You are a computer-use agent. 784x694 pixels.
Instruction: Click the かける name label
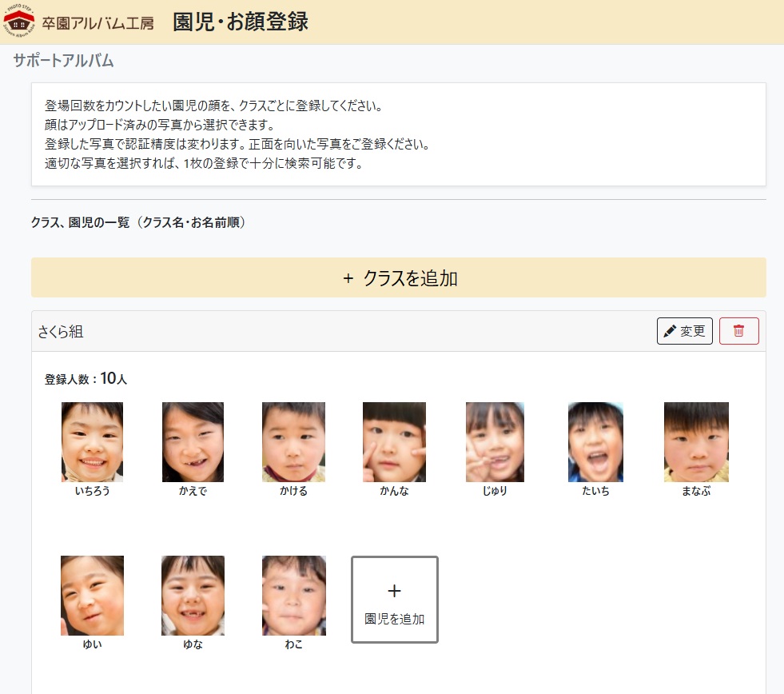(293, 491)
